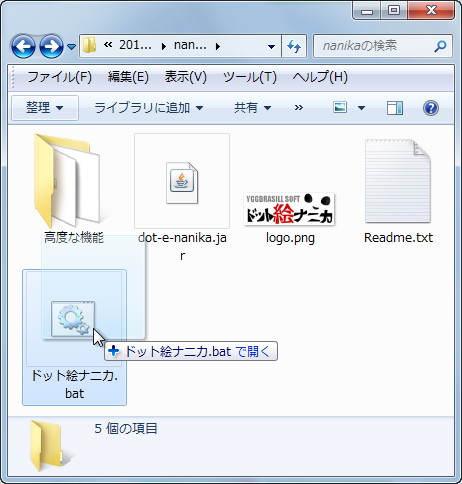Click the double chevron in address bar

pos(108,45)
